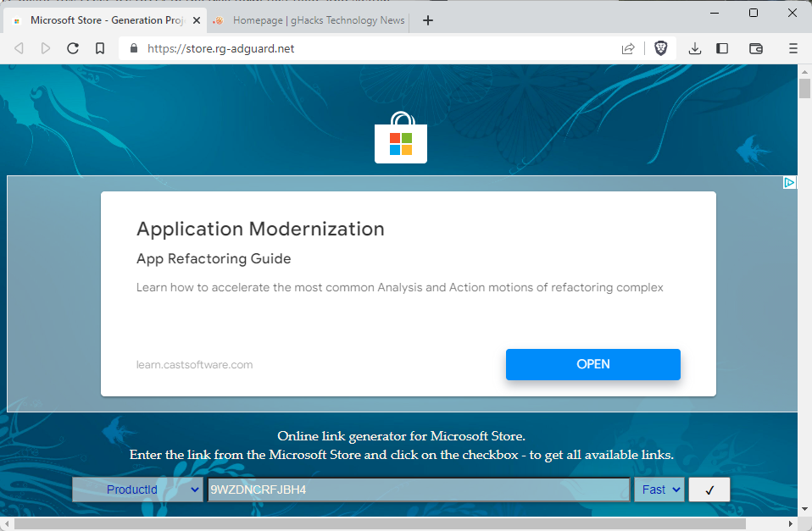Click the horizontal scrollbar left arrow
This screenshot has height=531, width=812.
7,523
